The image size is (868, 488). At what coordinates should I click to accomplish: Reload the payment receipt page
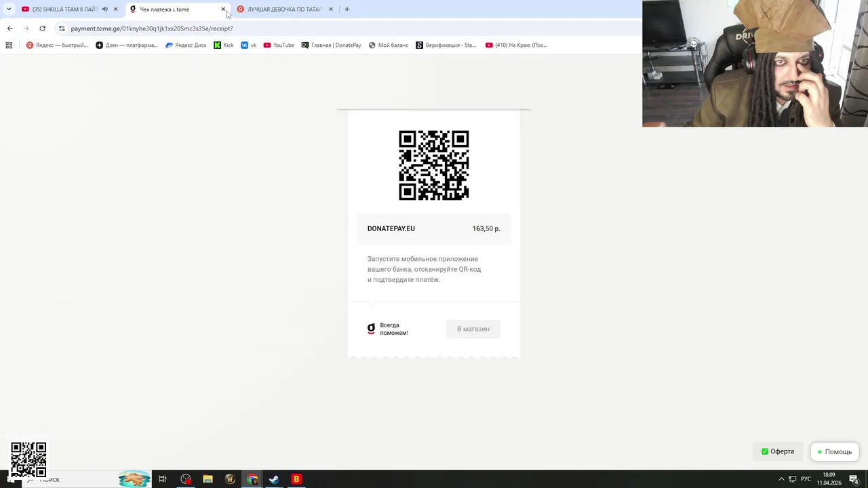click(42, 28)
